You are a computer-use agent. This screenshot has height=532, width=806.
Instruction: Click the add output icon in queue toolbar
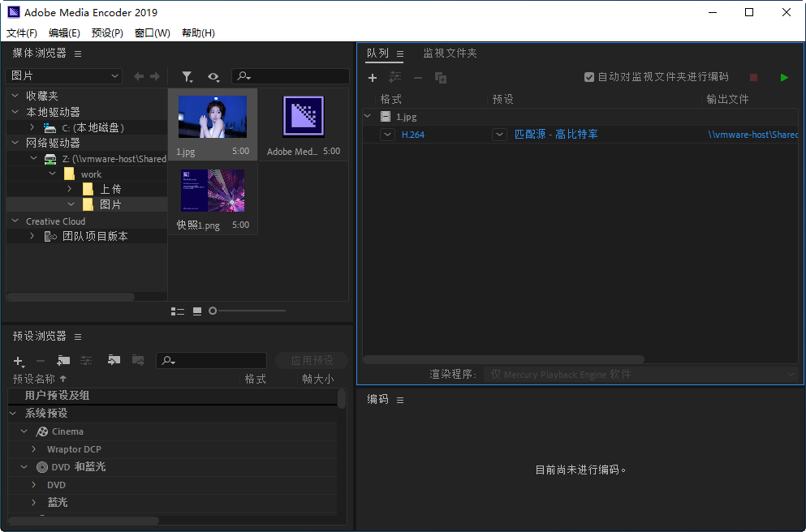coord(394,77)
